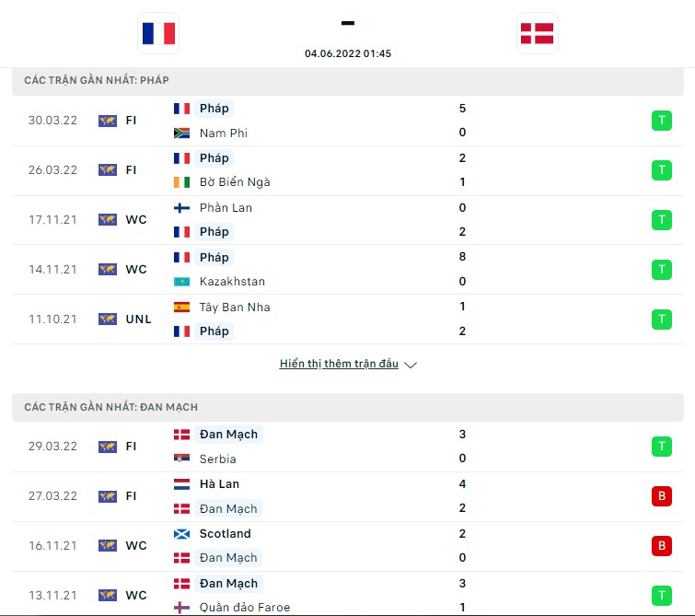
Task: Click the Tây Ban Nha flag icon
Action: click(181, 307)
